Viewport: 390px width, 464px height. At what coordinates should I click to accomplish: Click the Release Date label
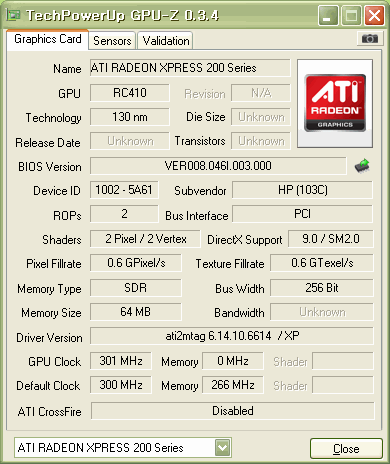[48, 143]
